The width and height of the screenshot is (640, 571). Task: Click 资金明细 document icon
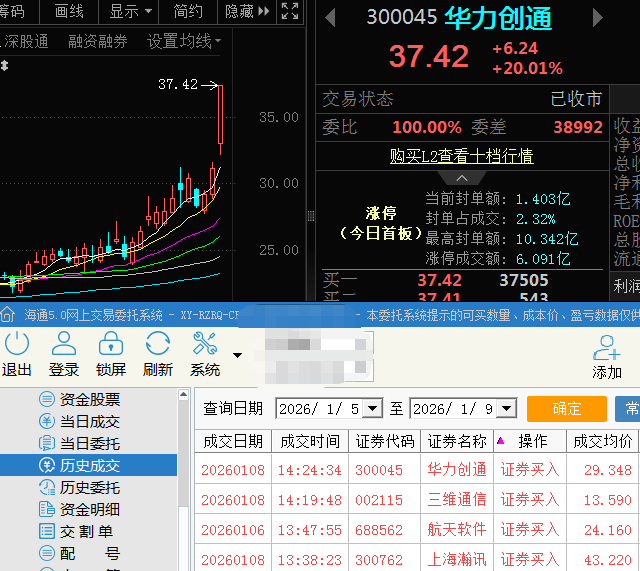[x=47, y=509]
